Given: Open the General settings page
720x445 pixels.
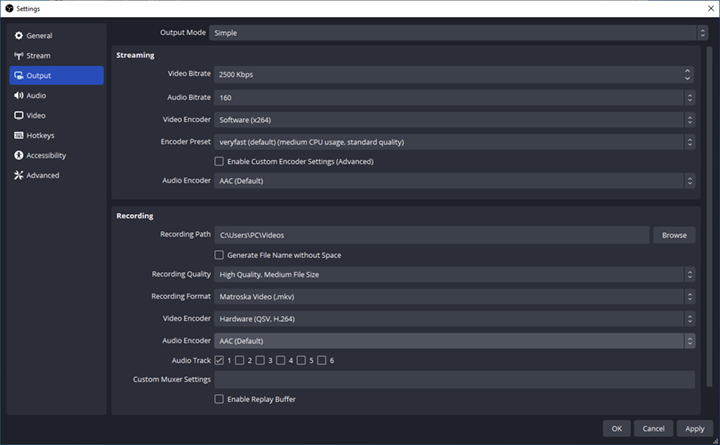Looking at the screenshot, I should 56,35.
